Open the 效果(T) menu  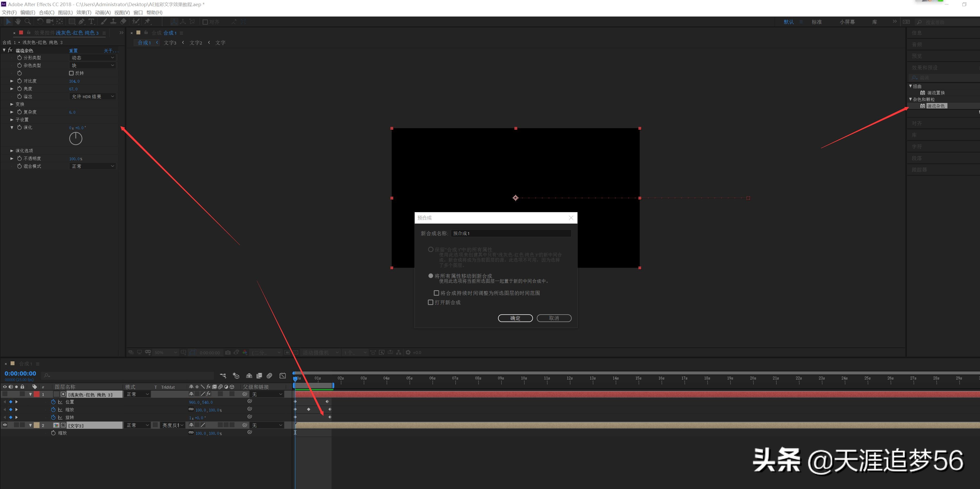click(x=84, y=13)
